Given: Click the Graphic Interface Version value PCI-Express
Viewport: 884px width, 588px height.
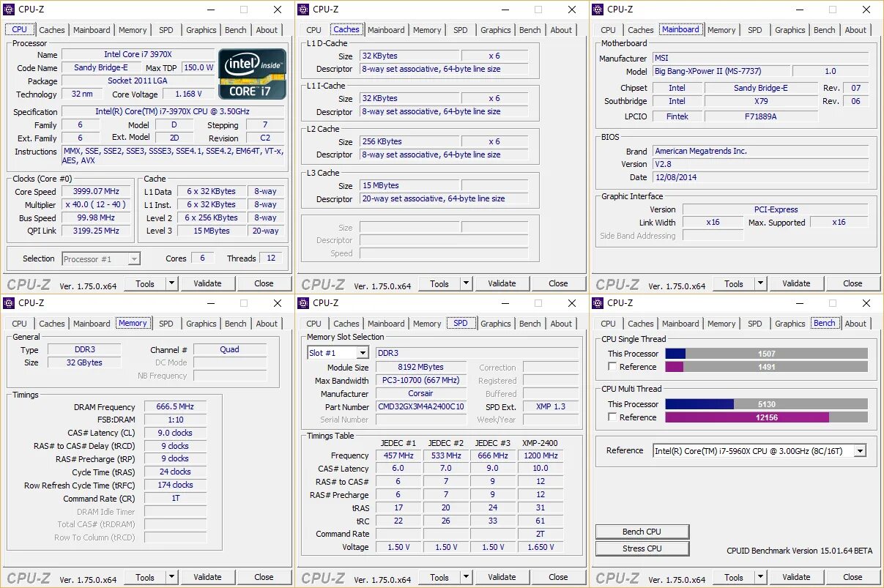Looking at the screenshot, I should tap(776, 209).
